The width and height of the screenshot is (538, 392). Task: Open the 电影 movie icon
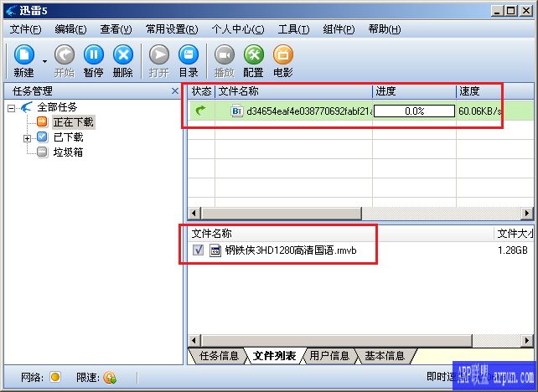283,55
